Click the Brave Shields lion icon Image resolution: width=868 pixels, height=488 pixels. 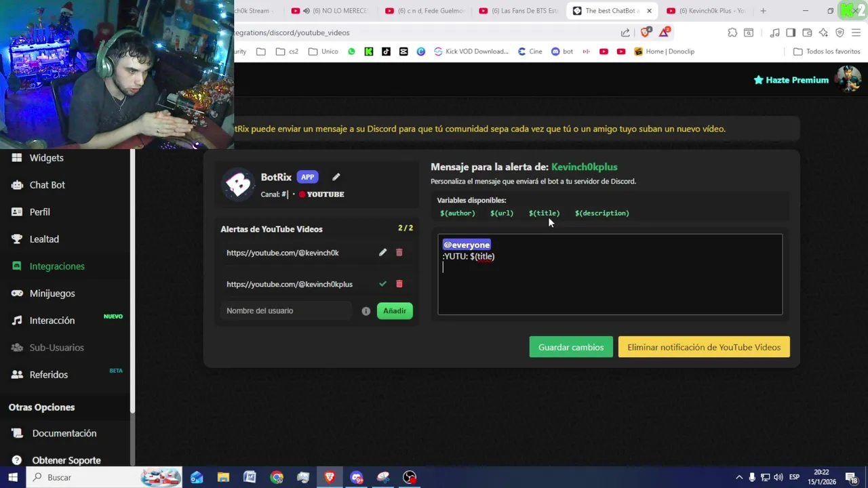coord(644,33)
